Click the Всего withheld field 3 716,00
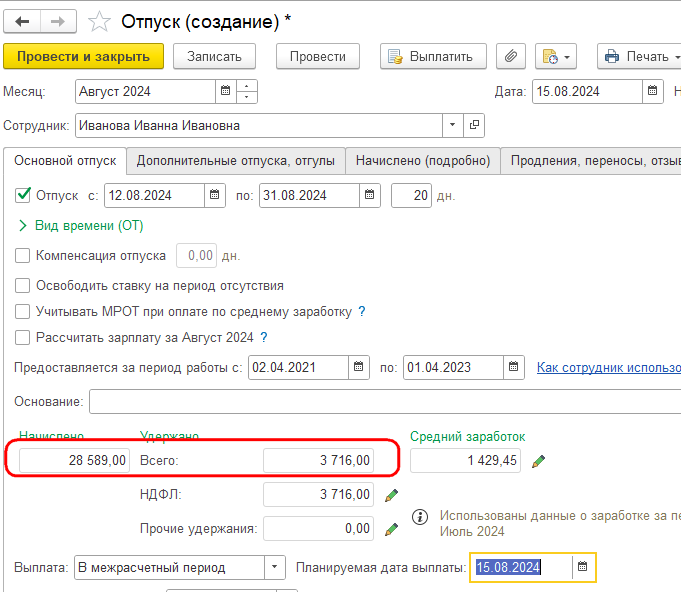 pos(318,460)
